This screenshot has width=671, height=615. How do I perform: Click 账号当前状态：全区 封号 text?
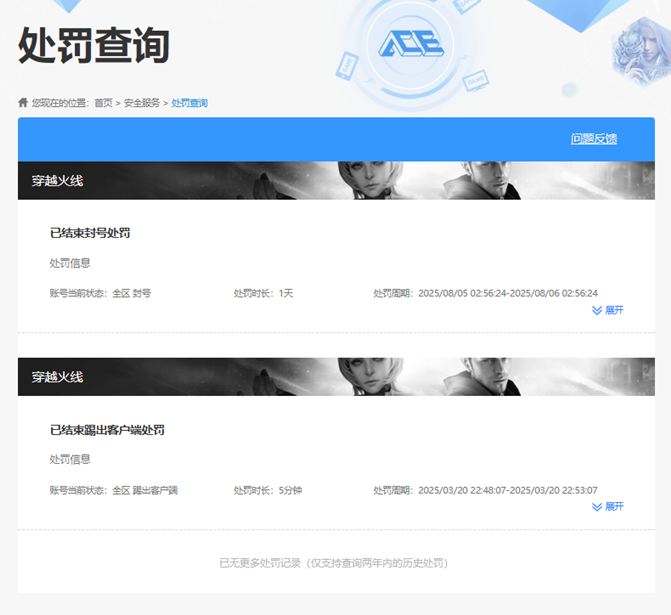tap(100, 293)
